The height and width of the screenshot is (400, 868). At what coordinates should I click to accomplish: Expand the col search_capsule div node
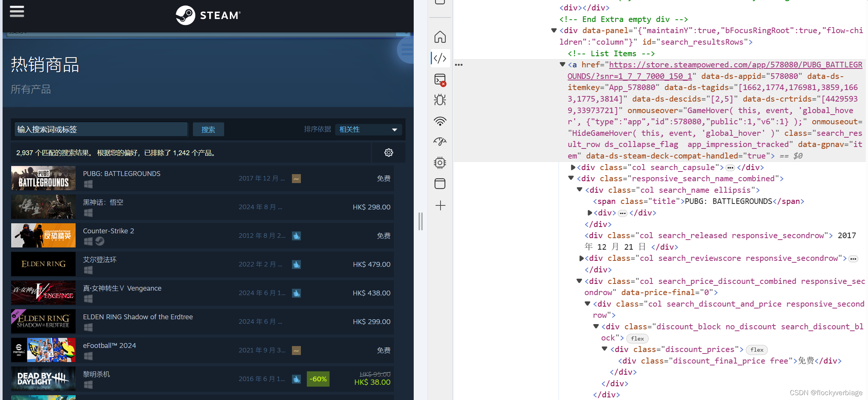tap(573, 167)
